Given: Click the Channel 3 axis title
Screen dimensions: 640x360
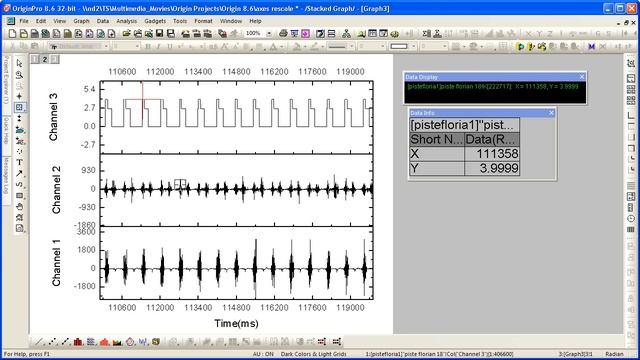Looking at the screenshot, I should pos(53,117).
